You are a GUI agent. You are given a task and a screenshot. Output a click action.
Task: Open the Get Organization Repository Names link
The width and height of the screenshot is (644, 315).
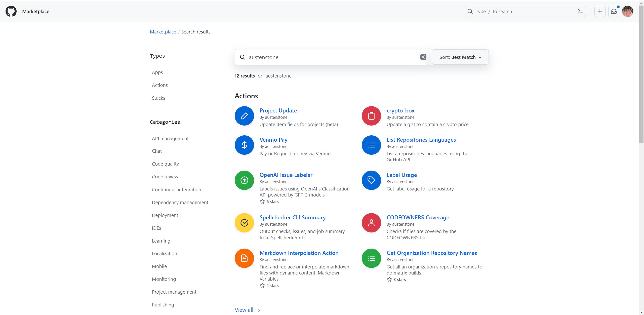tap(432, 253)
